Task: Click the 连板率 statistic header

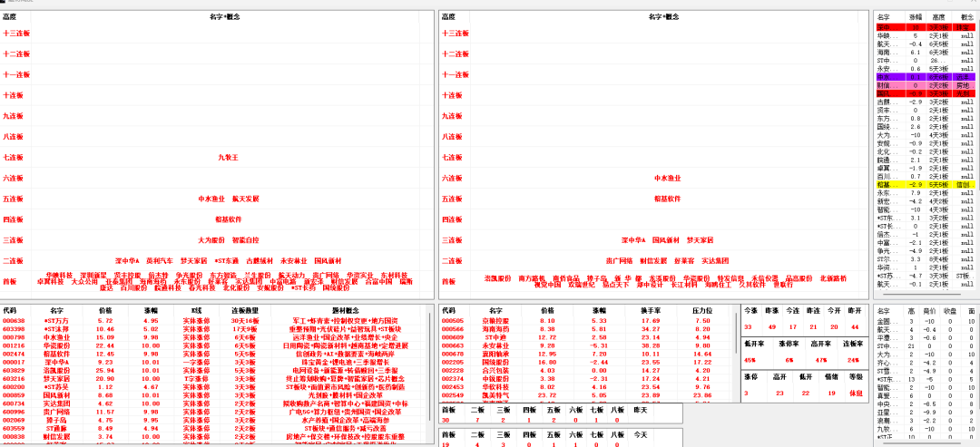Action: pos(852,345)
